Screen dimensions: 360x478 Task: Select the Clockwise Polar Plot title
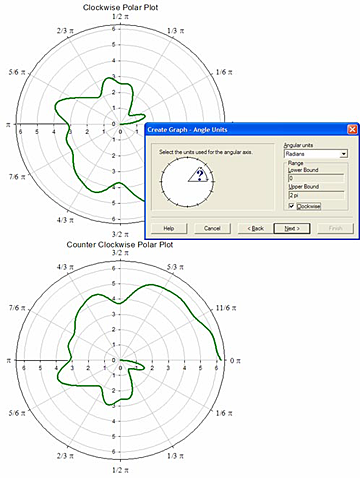click(x=120, y=7)
